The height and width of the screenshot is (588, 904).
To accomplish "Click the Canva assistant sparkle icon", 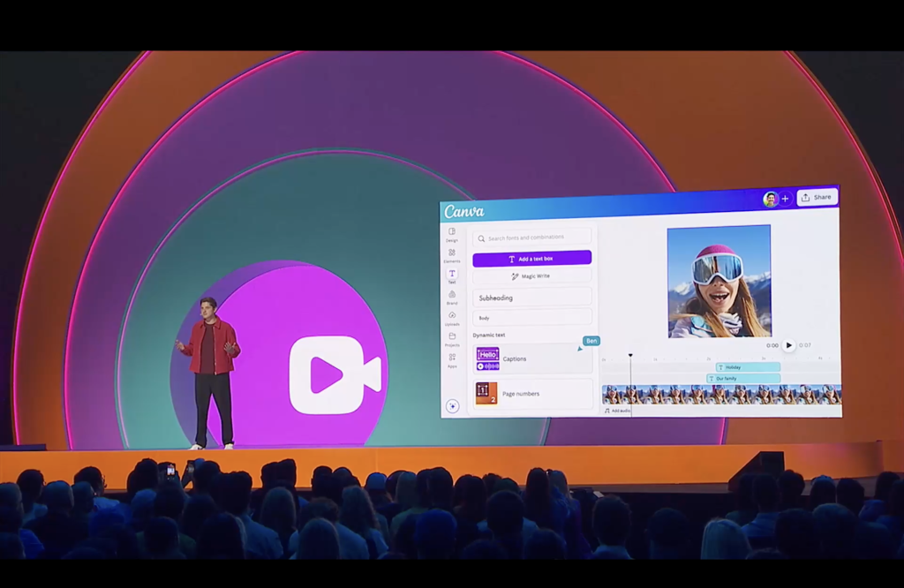I will point(452,406).
